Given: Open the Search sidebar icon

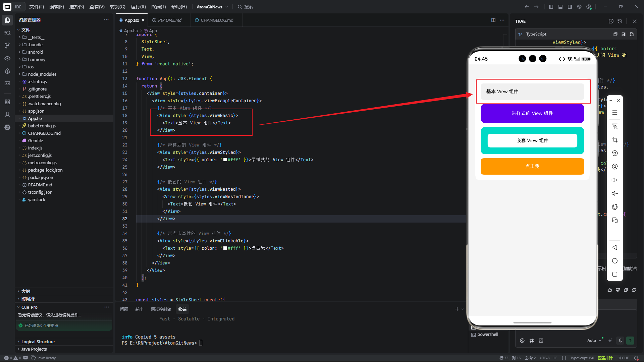Looking at the screenshot, I should [x=7, y=33].
